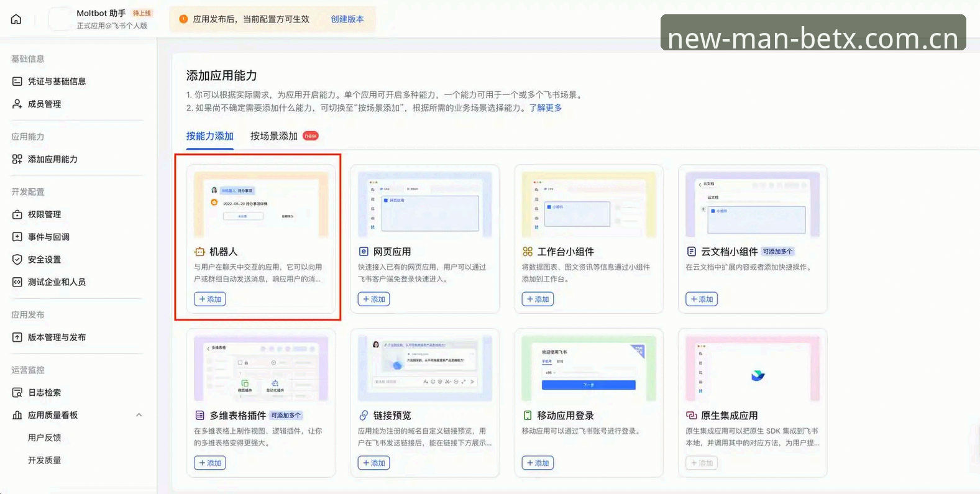Collapse the 应用质量看板 chevron
Viewport: 980px width, 494px height.
tap(139, 415)
